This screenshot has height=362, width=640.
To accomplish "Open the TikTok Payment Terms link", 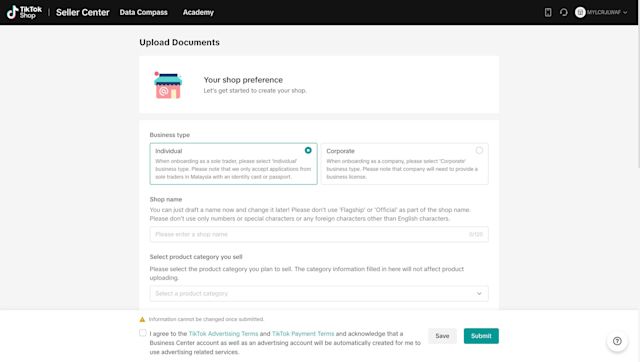I will [303, 333].
